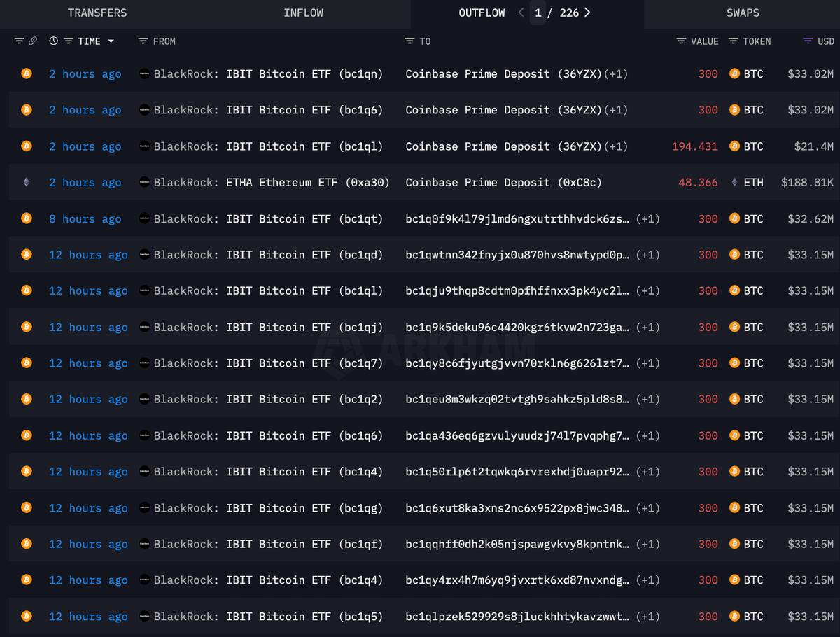Click the Ethereum icon in the ETHA row
The width and height of the screenshot is (840, 637).
coord(27,183)
